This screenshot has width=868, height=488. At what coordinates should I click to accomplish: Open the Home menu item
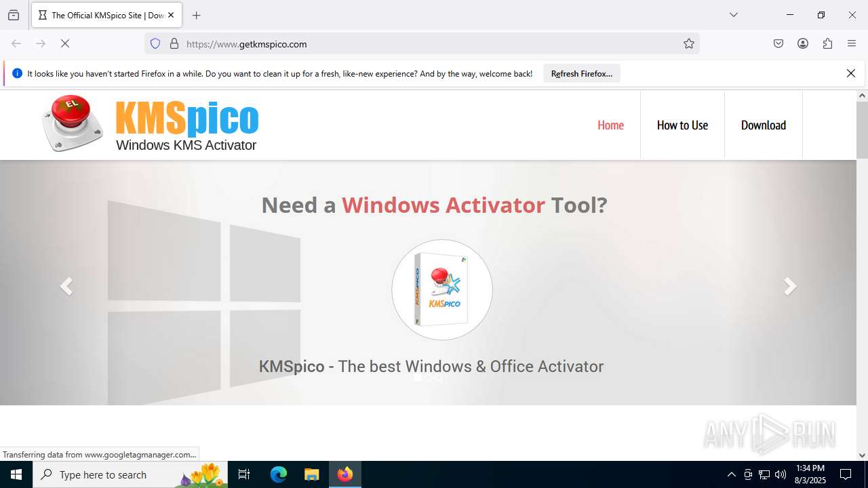(610, 125)
